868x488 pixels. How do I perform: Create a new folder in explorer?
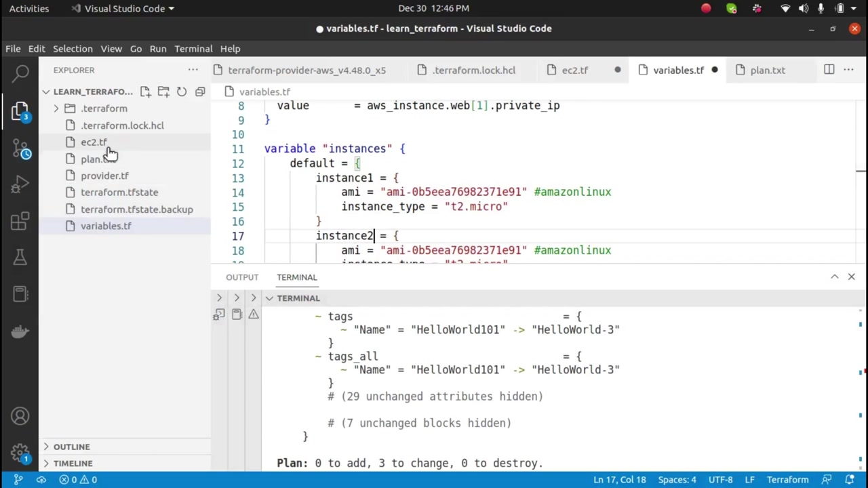[163, 91]
